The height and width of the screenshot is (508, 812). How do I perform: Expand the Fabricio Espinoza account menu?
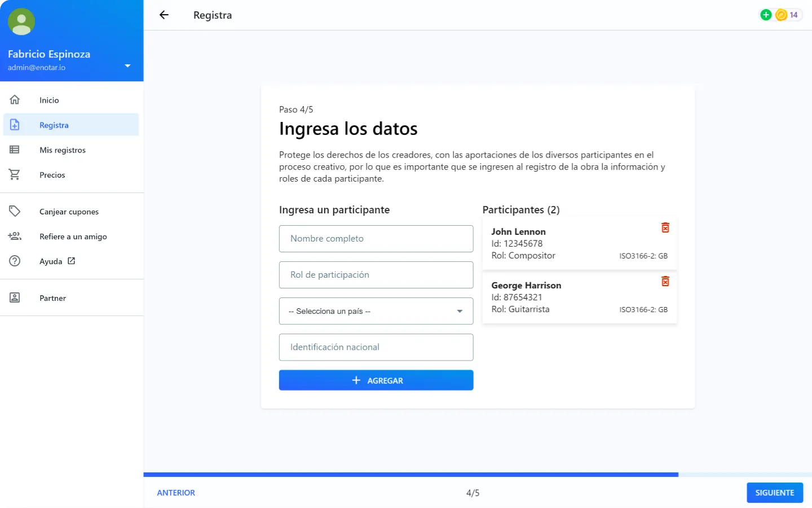coord(127,66)
